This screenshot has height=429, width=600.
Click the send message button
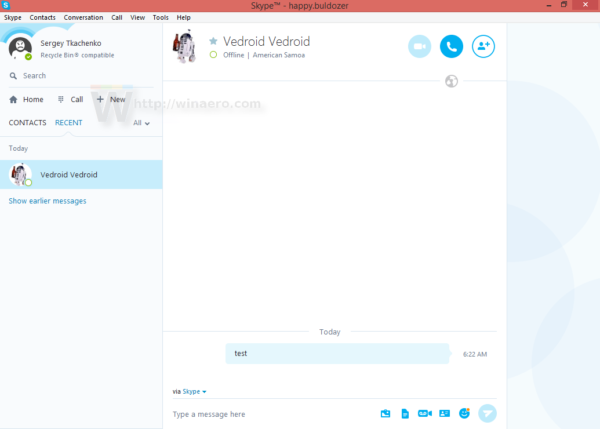[488, 413]
